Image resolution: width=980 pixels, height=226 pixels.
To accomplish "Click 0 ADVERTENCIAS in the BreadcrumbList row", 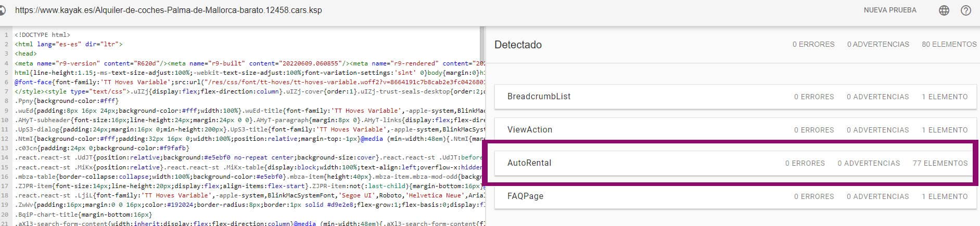I will [877, 97].
